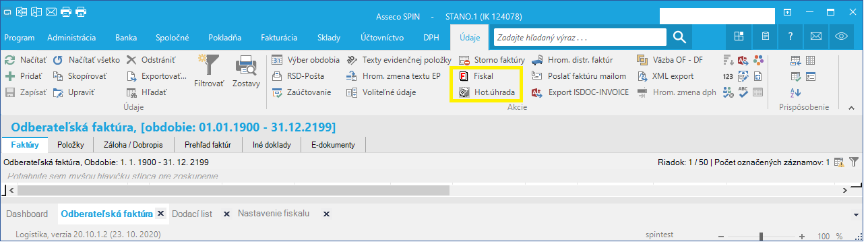Image resolution: width=868 pixels, height=246 pixels.
Task: Switch to the E-dokumenty tab
Action: click(333, 144)
